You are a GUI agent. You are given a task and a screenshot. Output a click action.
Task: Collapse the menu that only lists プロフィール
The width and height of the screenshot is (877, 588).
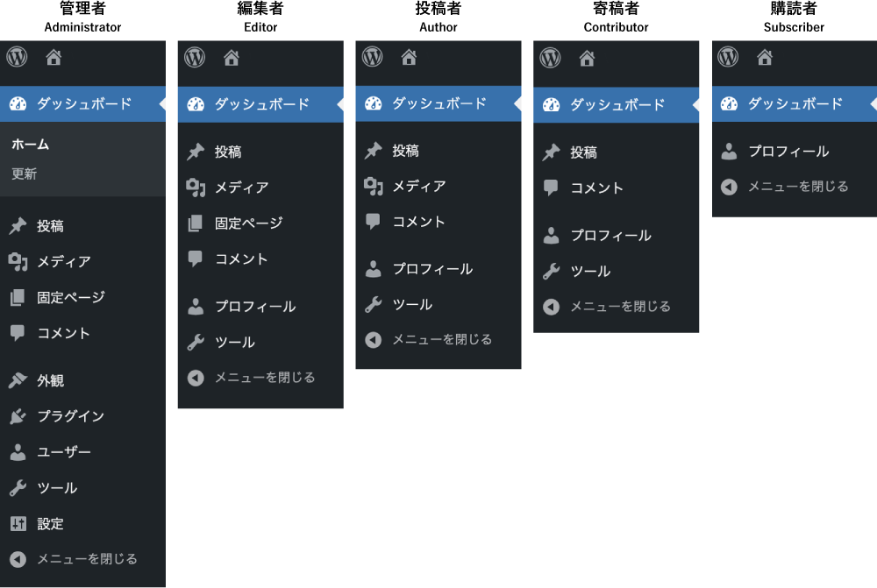pyautogui.click(x=797, y=187)
